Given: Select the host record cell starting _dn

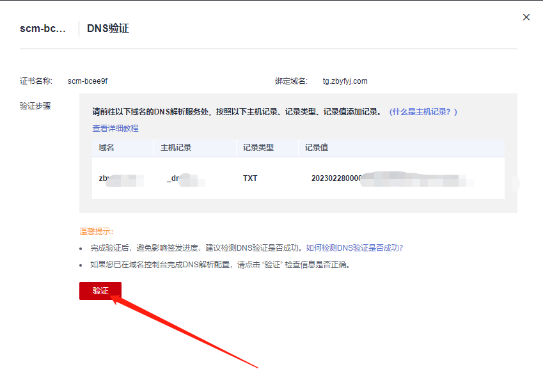Looking at the screenshot, I should (186, 179).
